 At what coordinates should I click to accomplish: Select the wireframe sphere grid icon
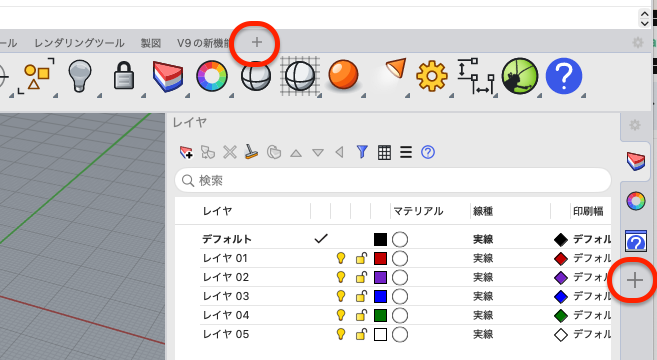point(300,76)
